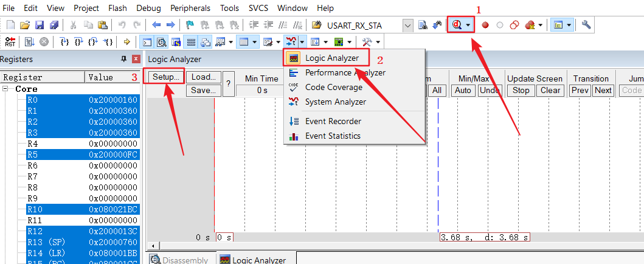Click the Find icon beside search box
644x264 pixels.
click(423, 25)
